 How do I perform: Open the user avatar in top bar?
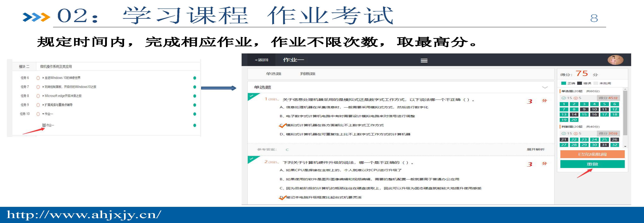(x=616, y=60)
